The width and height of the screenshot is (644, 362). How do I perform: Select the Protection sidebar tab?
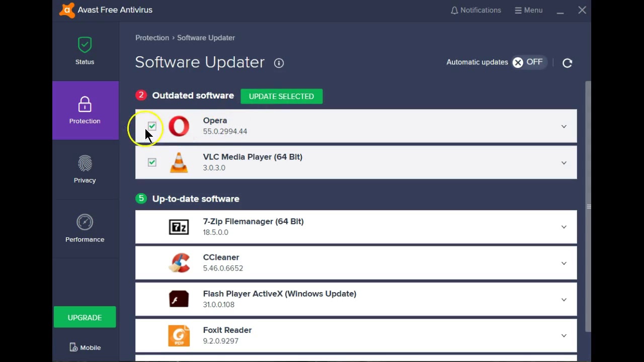(85, 110)
